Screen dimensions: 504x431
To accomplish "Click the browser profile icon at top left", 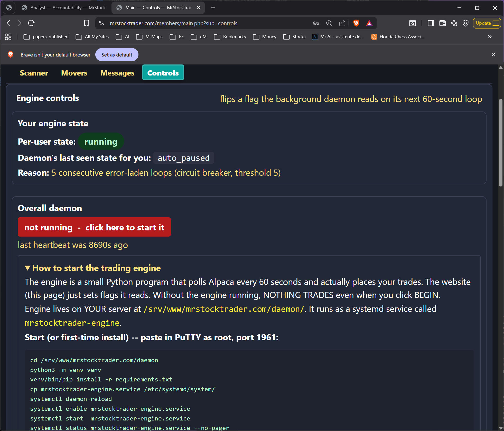I will (9, 8).
